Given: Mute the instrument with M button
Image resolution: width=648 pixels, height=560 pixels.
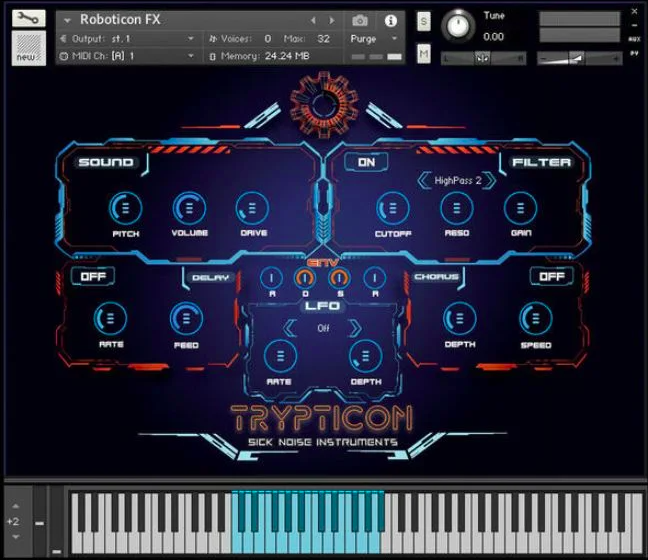Looking at the screenshot, I should tap(424, 54).
